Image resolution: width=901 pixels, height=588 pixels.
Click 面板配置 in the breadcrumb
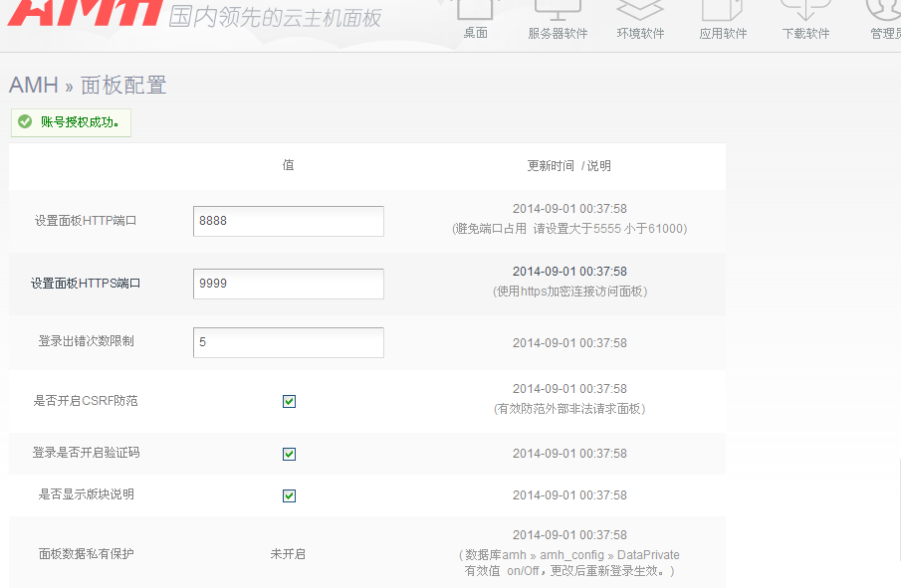point(123,86)
